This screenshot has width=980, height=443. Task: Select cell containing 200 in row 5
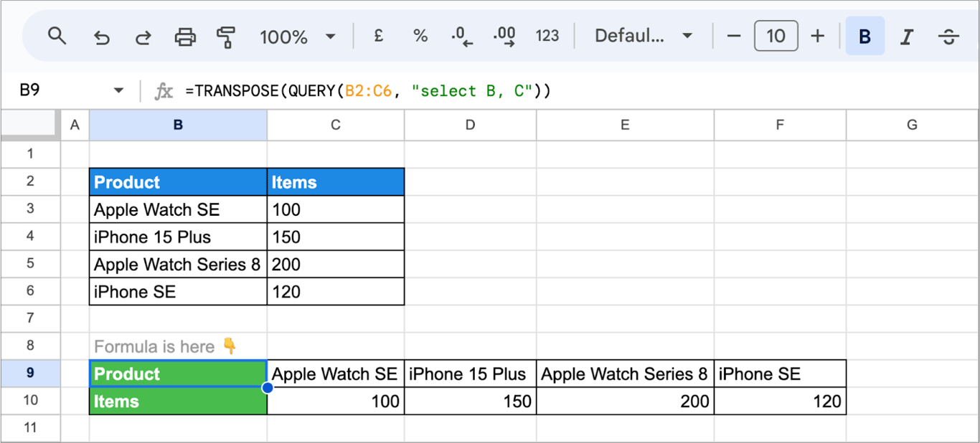click(336, 264)
